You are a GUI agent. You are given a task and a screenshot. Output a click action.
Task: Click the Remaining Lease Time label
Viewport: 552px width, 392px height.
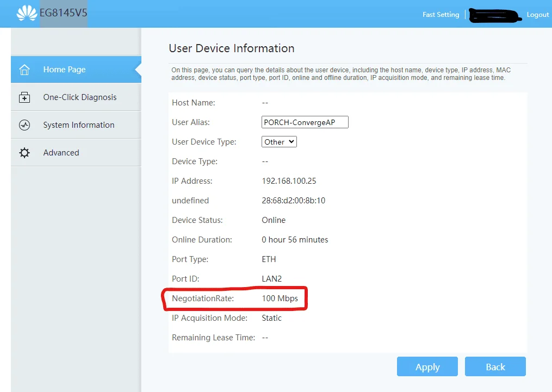coord(213,338)
